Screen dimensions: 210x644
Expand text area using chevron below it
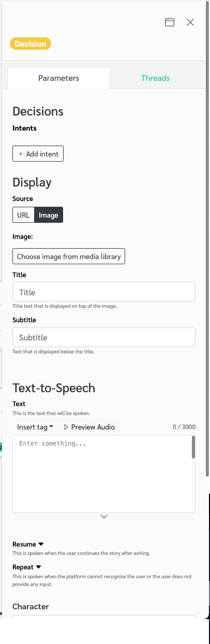(104, 517)
